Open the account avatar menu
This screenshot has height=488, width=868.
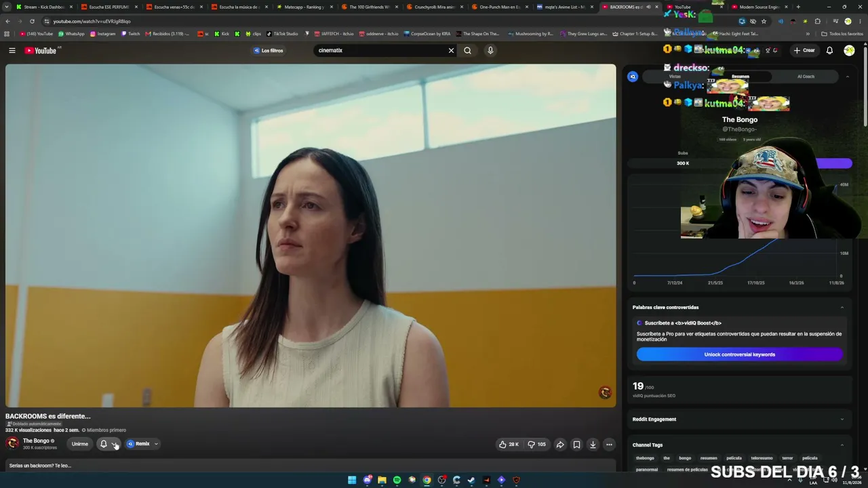849,50
